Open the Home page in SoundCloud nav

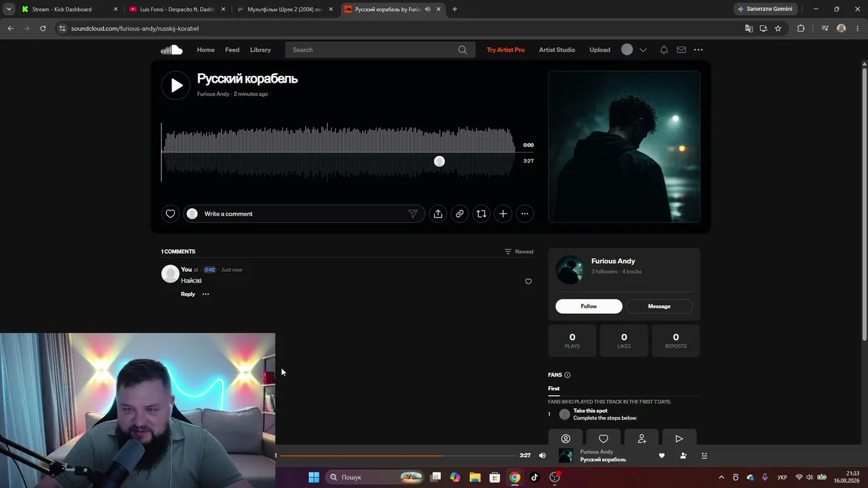pyautogui.click(x=205, y=49)
